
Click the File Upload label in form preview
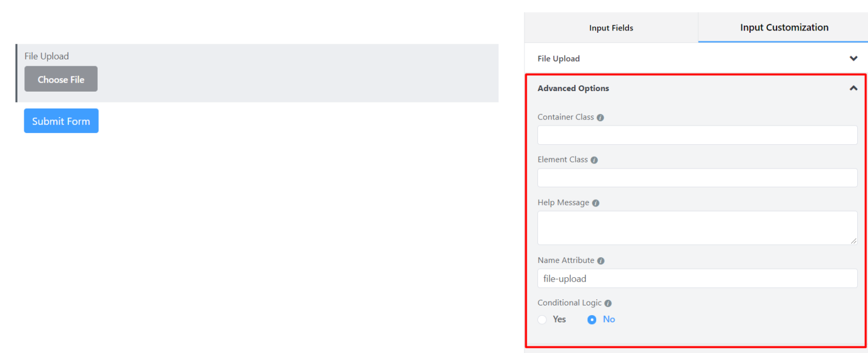click(46, 56)
